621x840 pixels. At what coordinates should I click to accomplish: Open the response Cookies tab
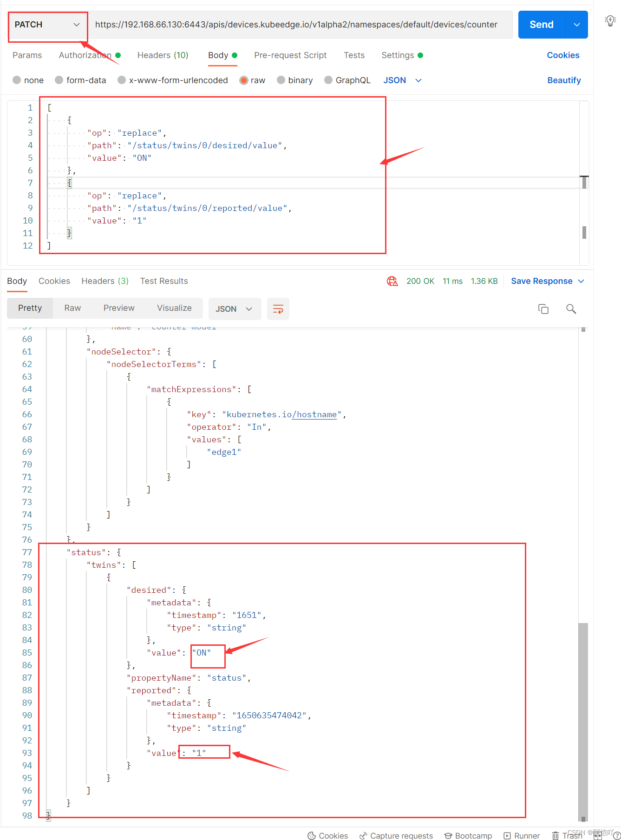54,281
